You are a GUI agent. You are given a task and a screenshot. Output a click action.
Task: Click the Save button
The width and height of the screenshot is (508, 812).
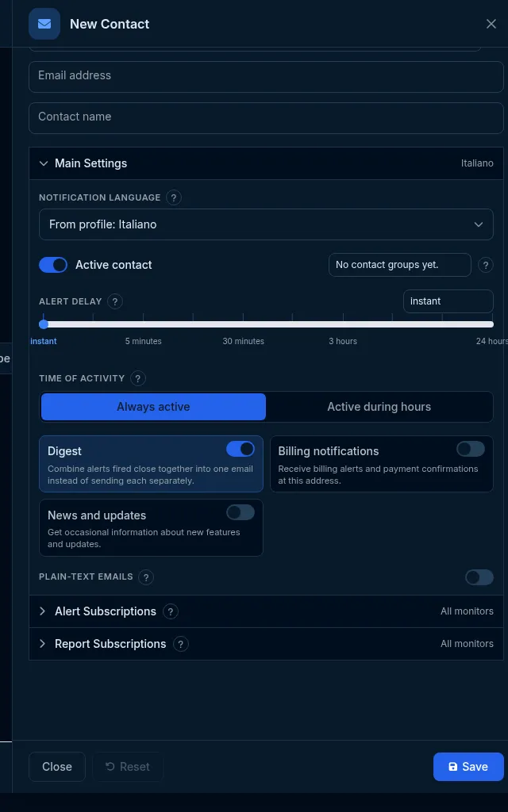tap(468, 767)
